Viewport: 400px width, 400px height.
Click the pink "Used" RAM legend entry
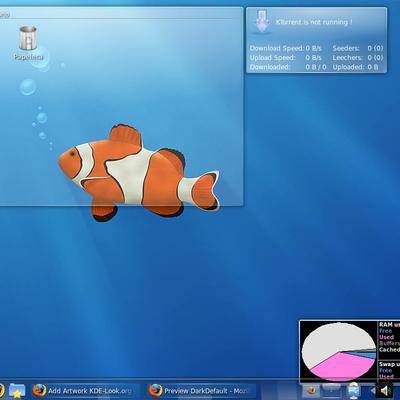point(386,337)
